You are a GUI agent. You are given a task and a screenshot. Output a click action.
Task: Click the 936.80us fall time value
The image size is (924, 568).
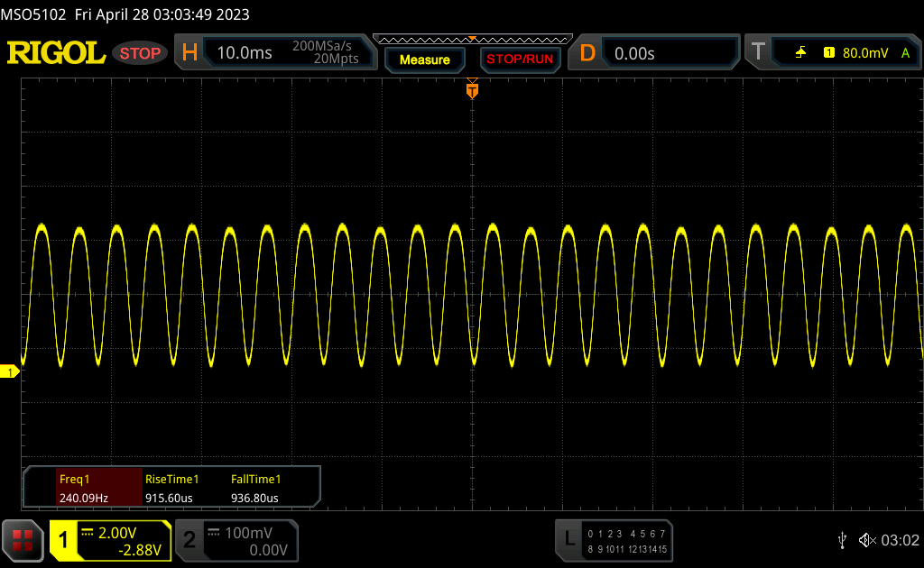click(254, 498)
